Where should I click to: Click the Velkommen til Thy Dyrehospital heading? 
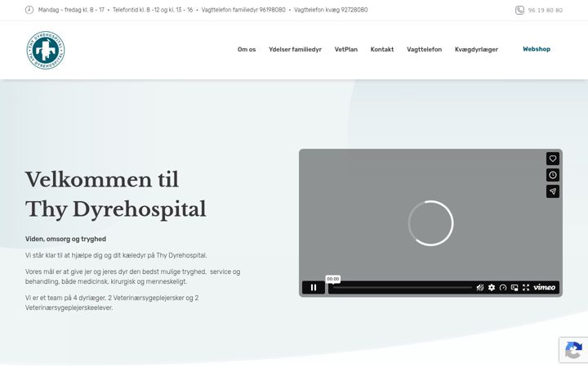(115, 194)
